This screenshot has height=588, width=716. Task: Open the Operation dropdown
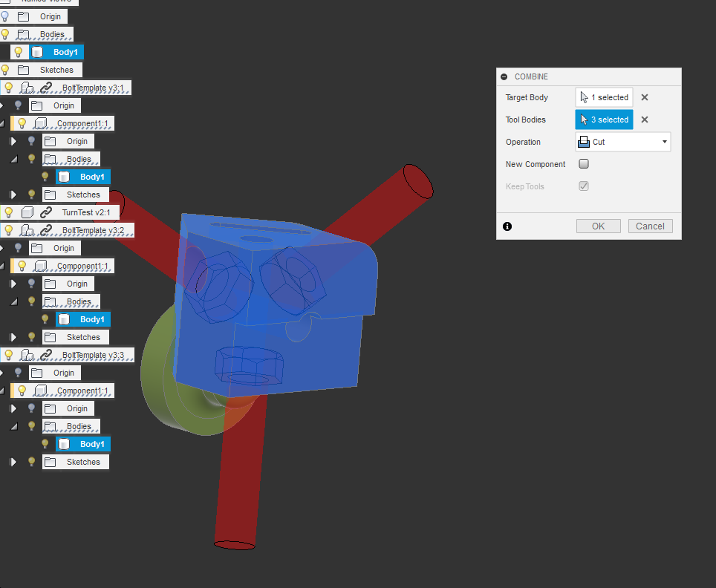(623, 142)
